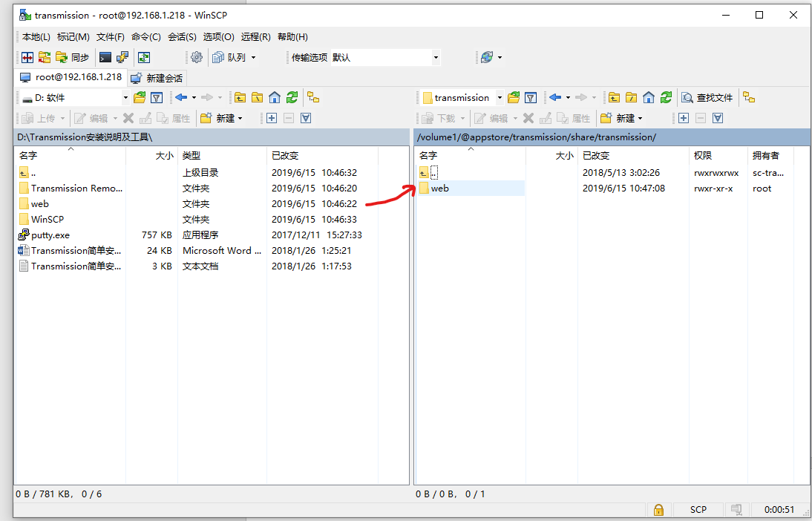
Task: Click local panel open directory icon
Action: (140, 97)
